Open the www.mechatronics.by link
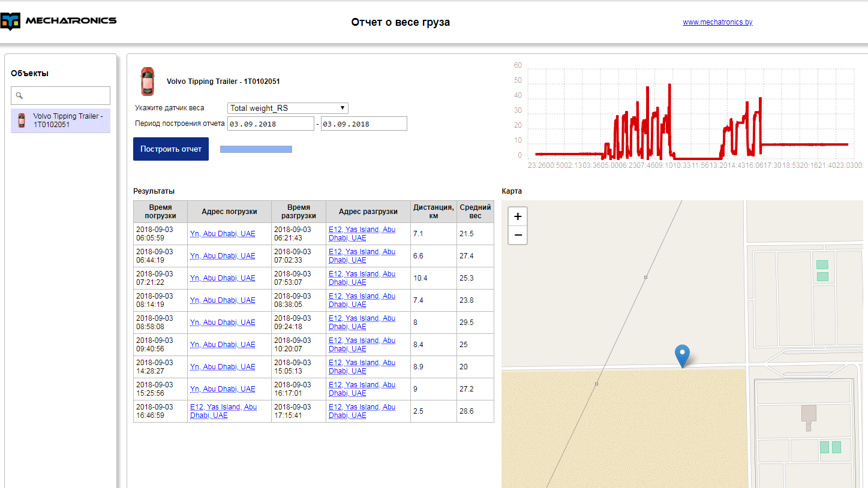The width and height of the screenshot is (868, 488). 717,22
